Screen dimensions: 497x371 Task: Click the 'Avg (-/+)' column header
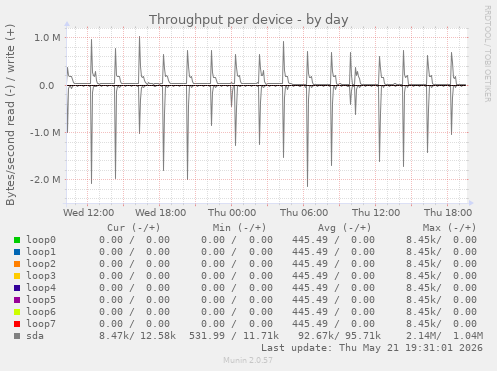coord(344,228)
